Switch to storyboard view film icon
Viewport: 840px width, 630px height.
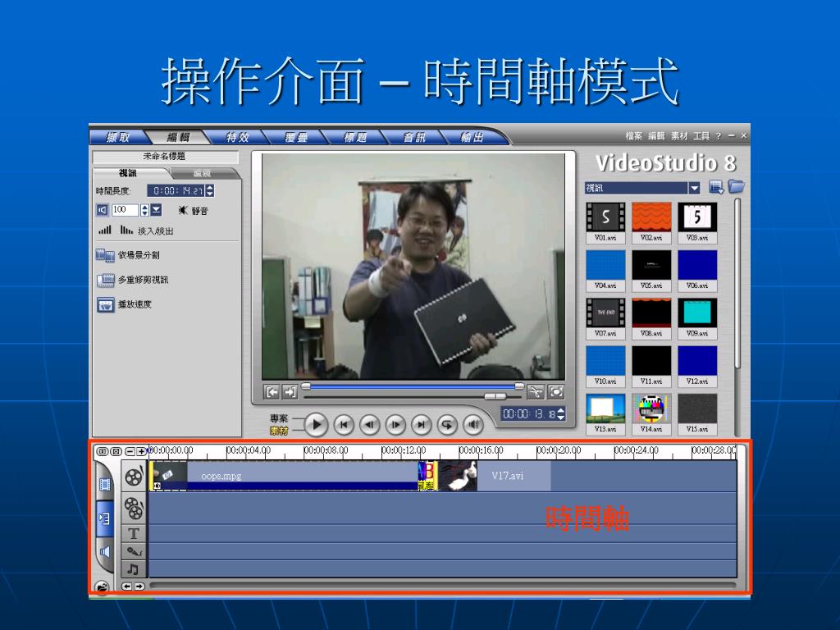(104, 485)
